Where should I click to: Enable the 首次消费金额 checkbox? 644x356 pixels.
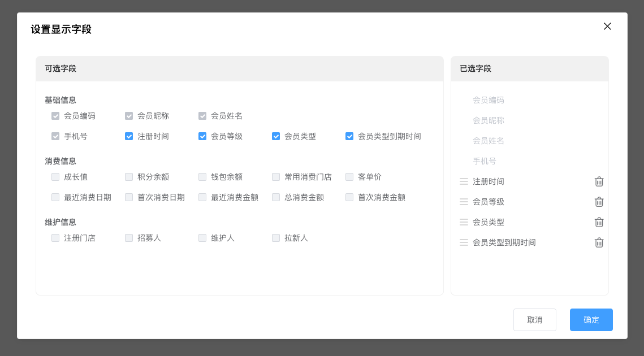[x=349, y=197]
